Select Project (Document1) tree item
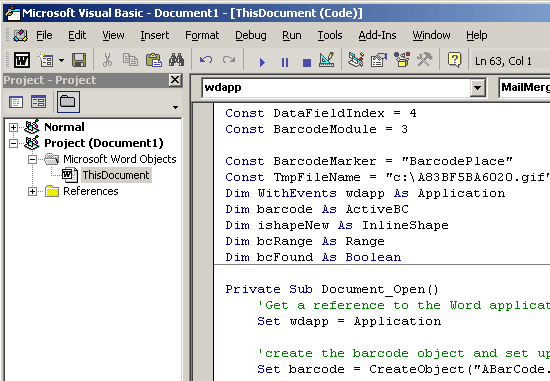Image resolution: width=550 pixels, height=381 pixels. coord(104,143)
